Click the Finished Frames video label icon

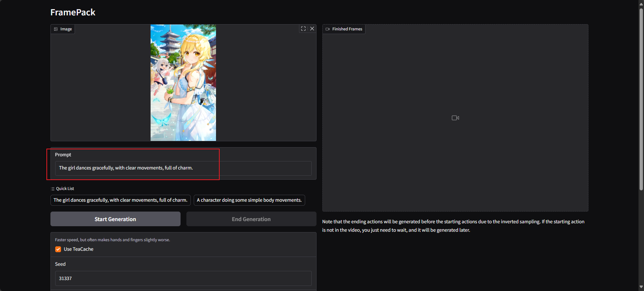[327, 29]
